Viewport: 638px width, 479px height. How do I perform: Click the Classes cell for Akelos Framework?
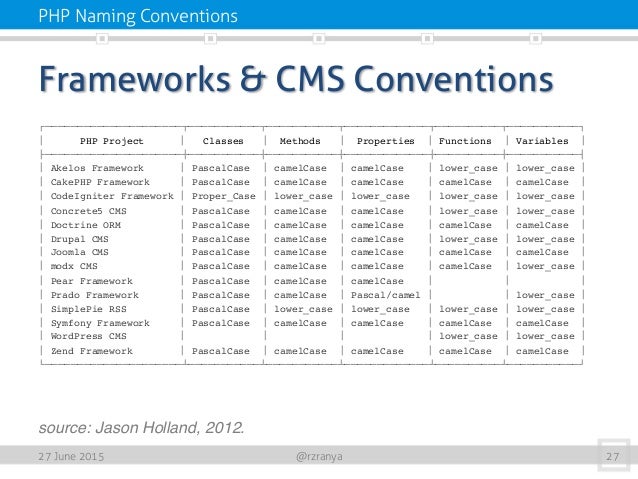pos(221,168)
